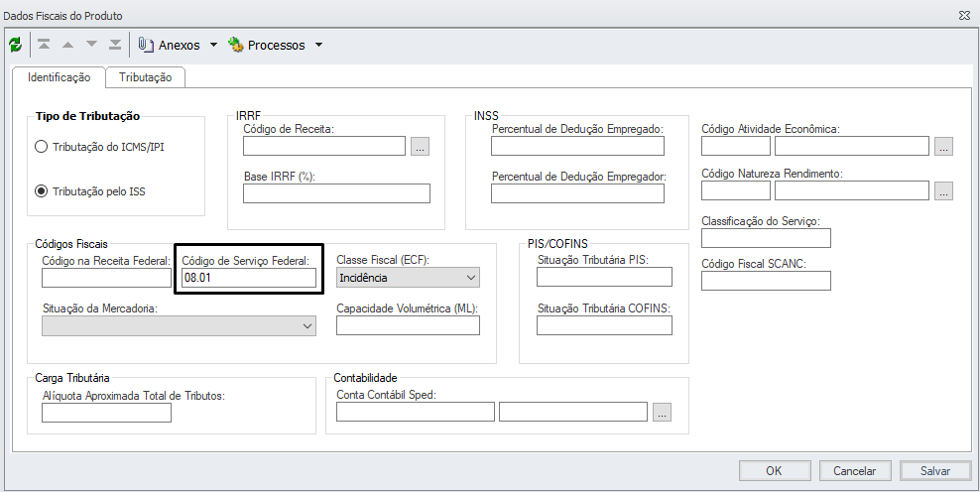This screenshot has height=492, width=980.
Task: Select Tributação do ICMS/IPI radio option
Action: coord(41,147)
